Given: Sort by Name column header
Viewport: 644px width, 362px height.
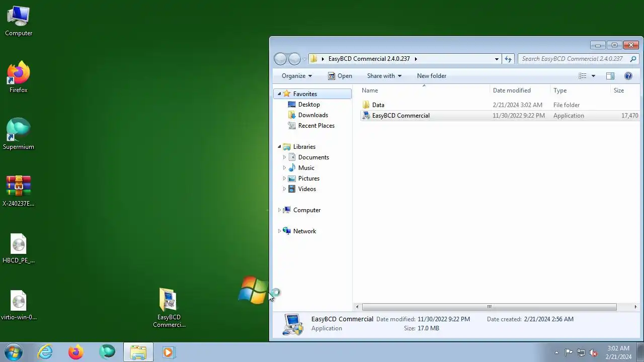Looking at the screenshot, I should pos(425,90).
